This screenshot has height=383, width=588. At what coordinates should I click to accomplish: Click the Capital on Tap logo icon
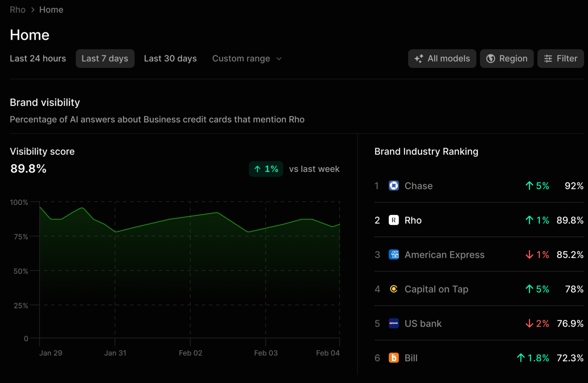click(x=394, y=289)
